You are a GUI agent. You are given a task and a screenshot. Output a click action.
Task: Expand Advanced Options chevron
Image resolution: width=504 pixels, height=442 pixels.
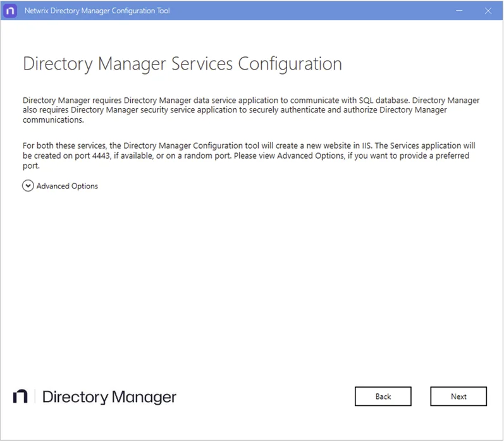28,186
